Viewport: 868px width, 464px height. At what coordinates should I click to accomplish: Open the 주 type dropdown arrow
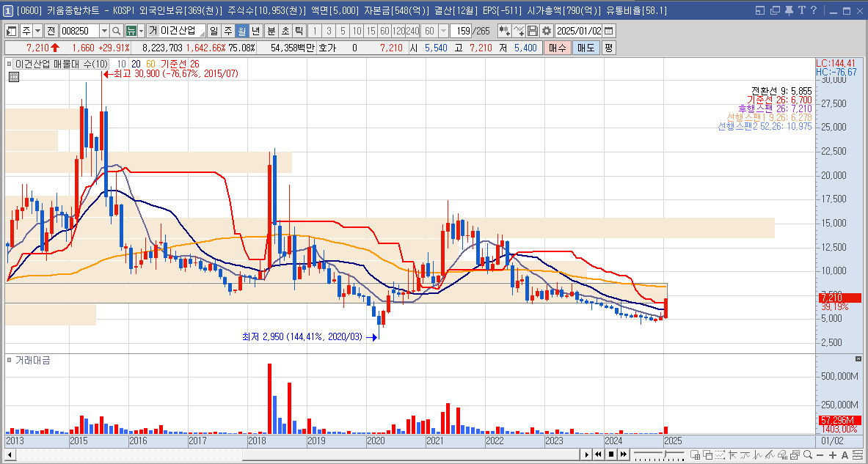click(x=37, y=31)
